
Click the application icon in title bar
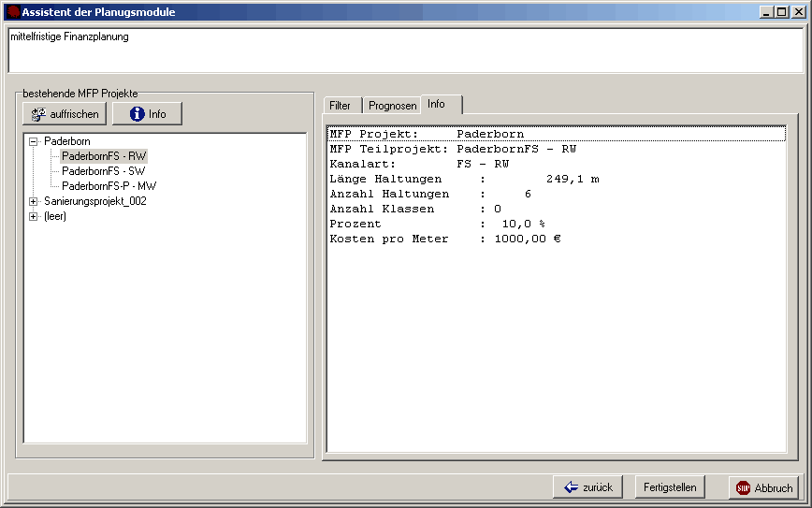point(13,12)
